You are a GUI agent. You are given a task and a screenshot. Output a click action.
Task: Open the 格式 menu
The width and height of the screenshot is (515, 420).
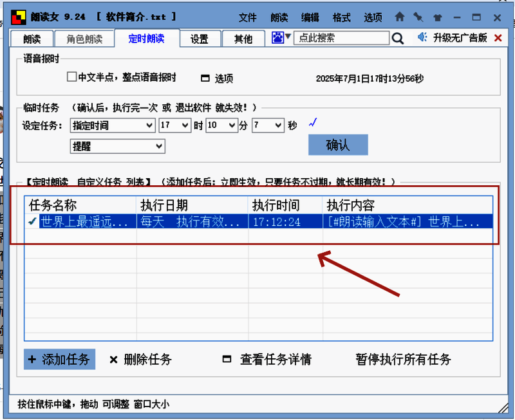[x=341, y=17]
